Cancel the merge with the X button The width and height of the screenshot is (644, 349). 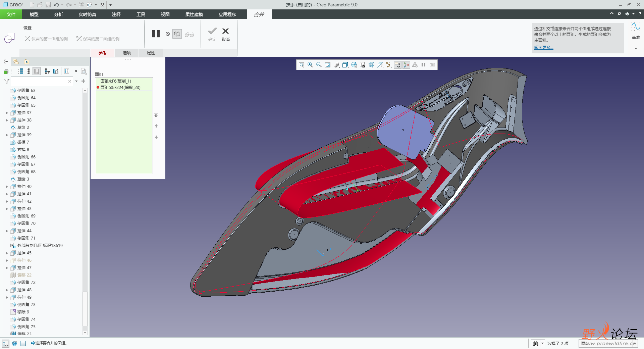(x=226, y=34)
